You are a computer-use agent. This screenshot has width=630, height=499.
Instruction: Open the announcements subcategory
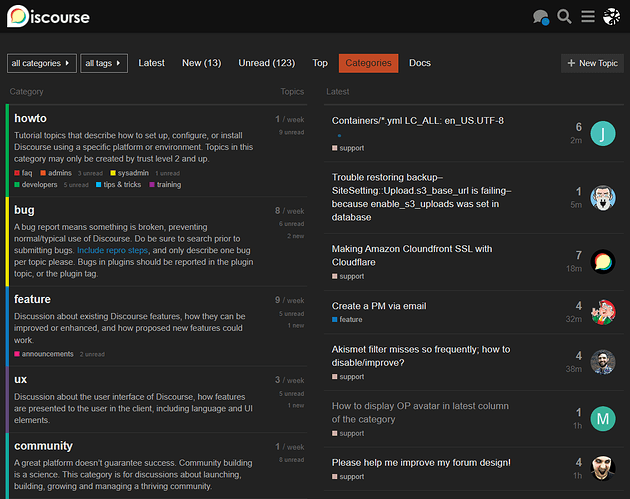pos(44,354)
